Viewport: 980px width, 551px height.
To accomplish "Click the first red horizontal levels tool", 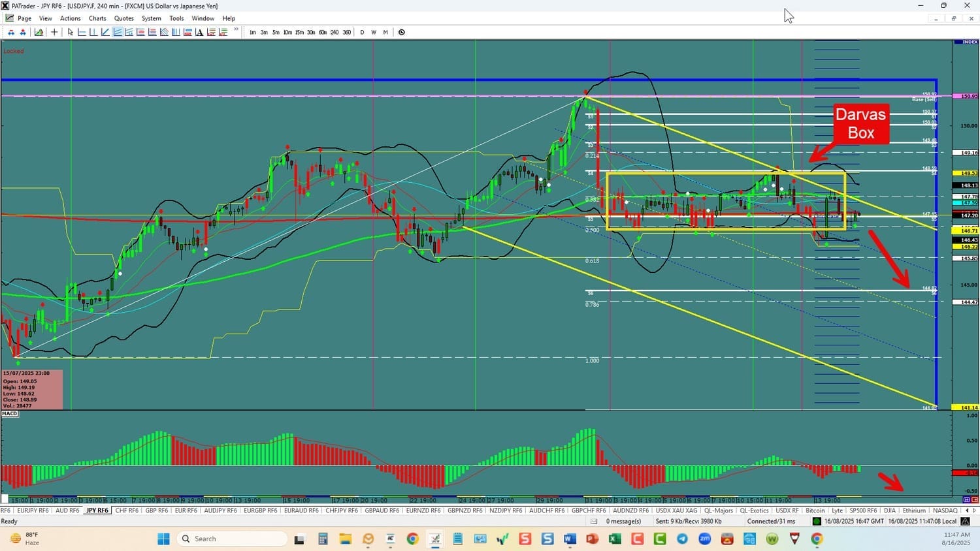I will tap(140, 32).
